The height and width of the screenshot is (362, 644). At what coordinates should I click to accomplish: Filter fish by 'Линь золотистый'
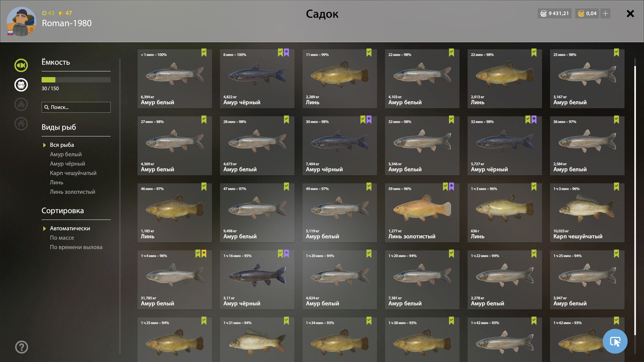pos(72,192)
